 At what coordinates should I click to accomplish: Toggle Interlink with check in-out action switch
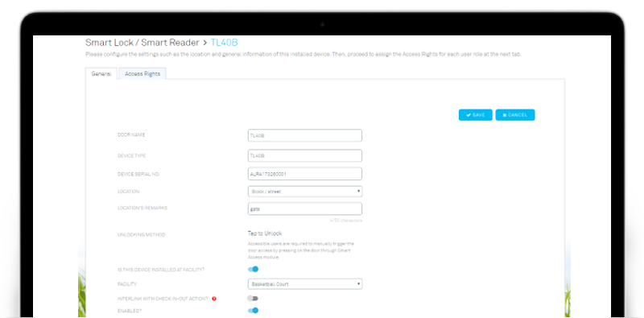[253, 299]
